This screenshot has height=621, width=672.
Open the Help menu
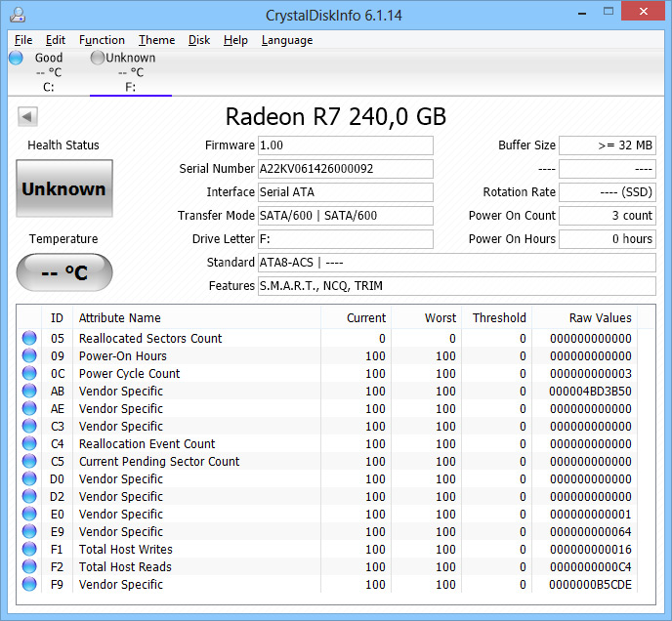coord(235,40)
